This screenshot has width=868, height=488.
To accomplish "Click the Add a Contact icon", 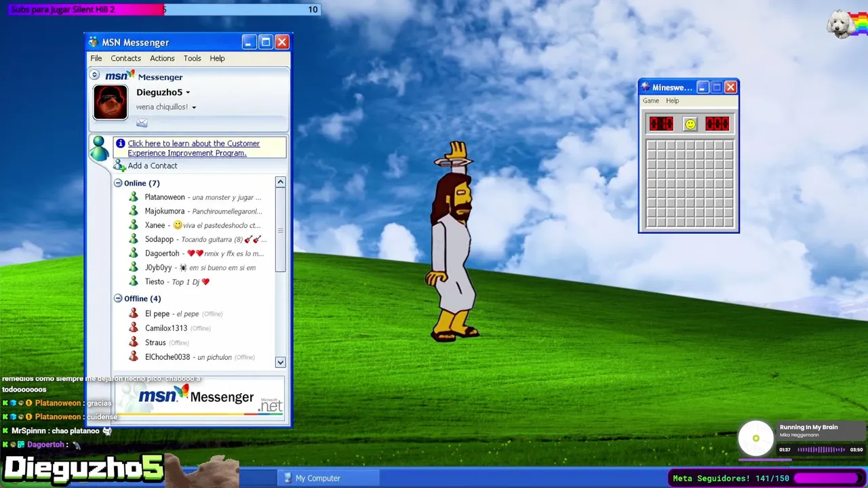I will coord(120,165).
